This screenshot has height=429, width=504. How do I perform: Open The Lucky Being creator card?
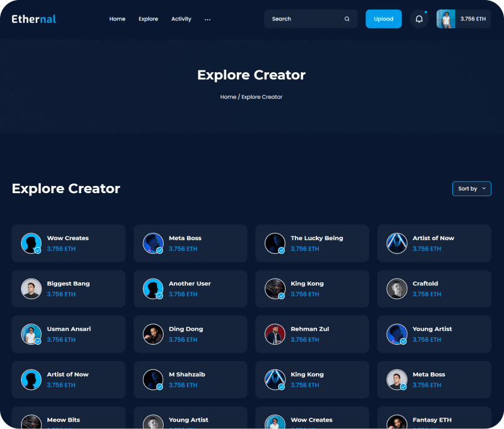click(x=312, y=244)
